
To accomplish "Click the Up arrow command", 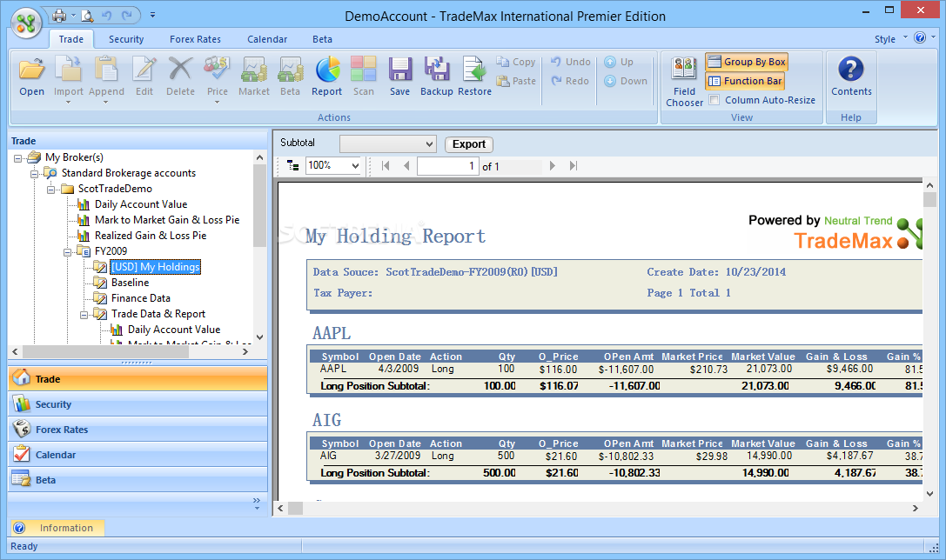I will pos(619,62).
